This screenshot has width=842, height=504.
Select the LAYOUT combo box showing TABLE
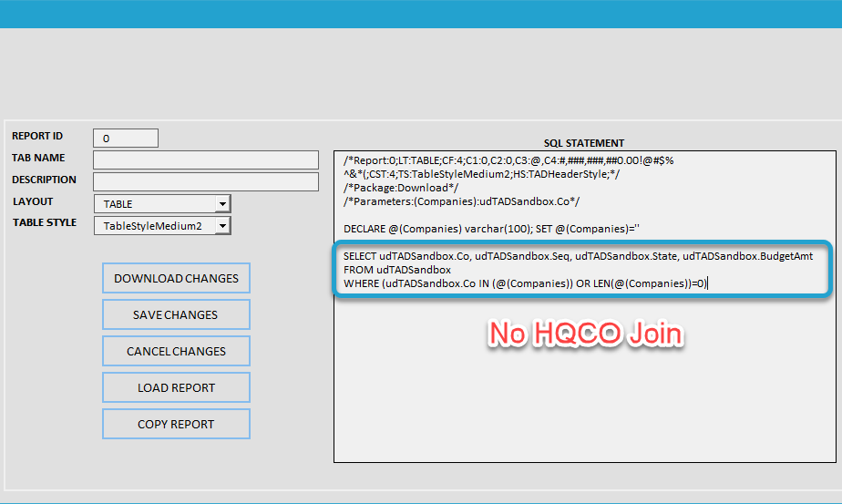point(162,203)
